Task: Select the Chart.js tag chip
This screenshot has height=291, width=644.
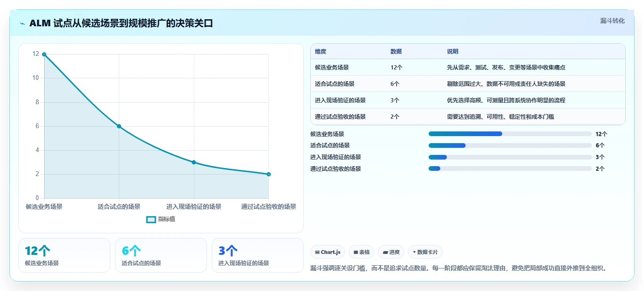Action: tap(328, 252)
